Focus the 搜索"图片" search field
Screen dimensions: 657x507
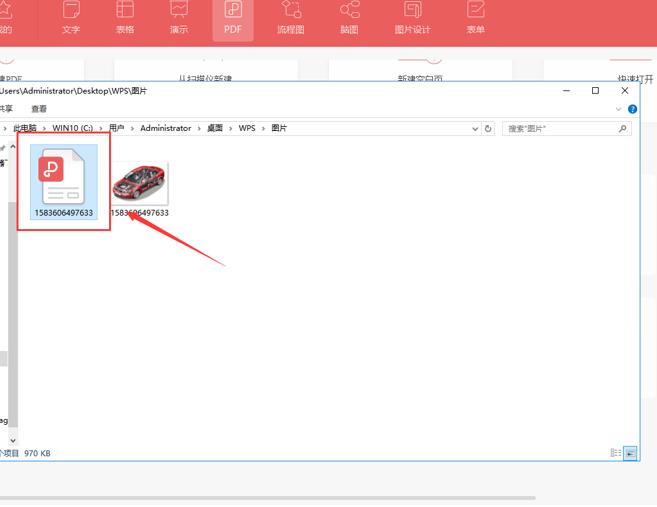tap(566, 129)
